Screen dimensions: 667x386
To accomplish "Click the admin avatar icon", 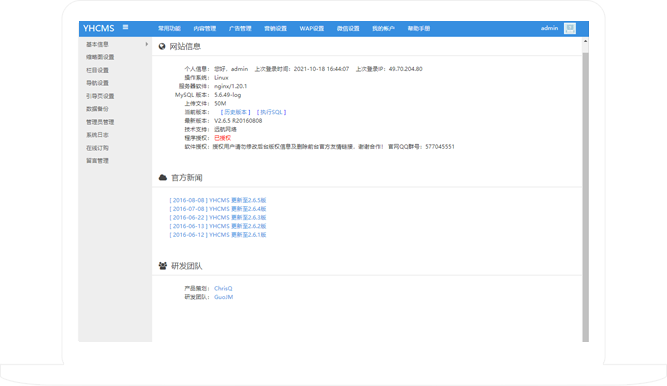I will click(570, 29).
